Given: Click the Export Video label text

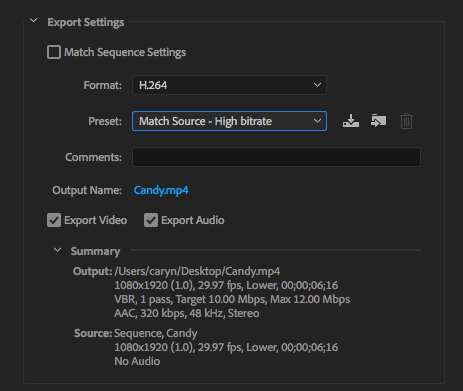Looking at the screenshot, I should (96, 220).
